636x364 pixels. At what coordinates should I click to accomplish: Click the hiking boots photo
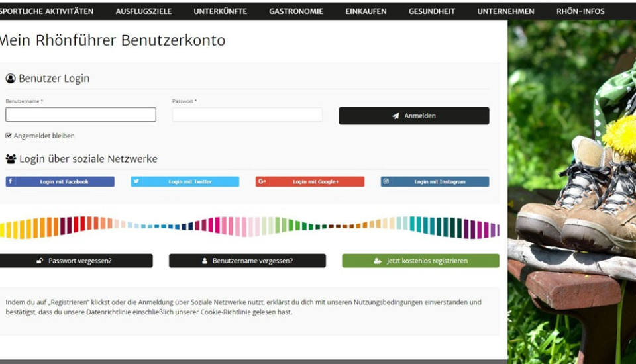coord(572,191)
